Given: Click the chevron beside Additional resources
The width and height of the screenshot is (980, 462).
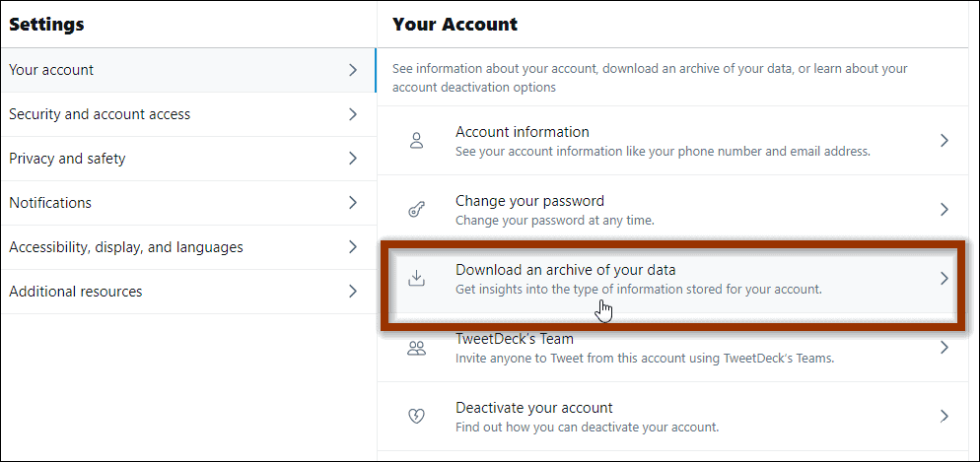Looking at the screenshot, I should (x=353, y=292).
